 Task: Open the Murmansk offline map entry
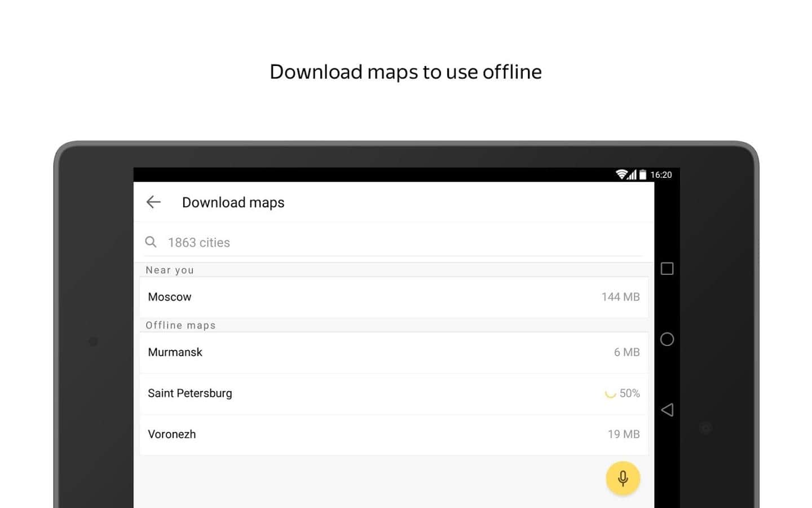(175, 352)
